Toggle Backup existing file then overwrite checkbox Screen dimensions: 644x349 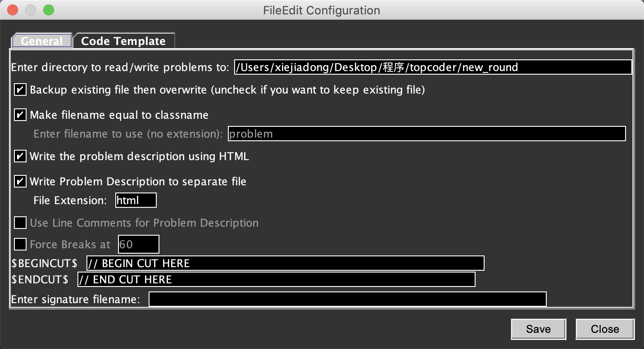[20, 89]
